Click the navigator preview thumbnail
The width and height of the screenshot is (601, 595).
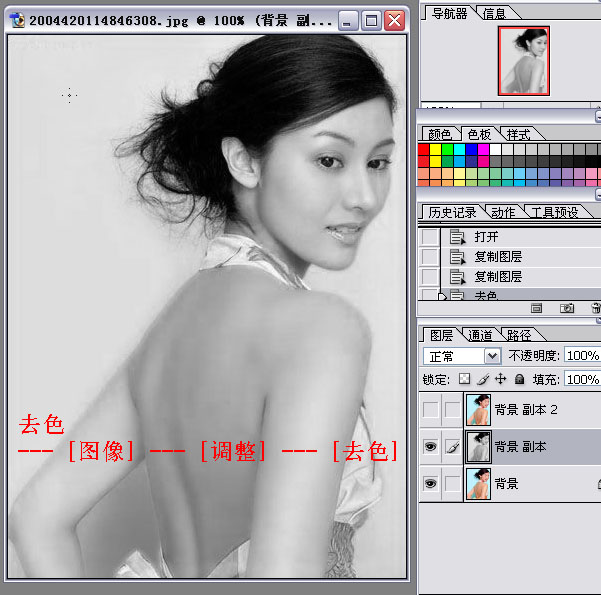click(x=524, y=61)
